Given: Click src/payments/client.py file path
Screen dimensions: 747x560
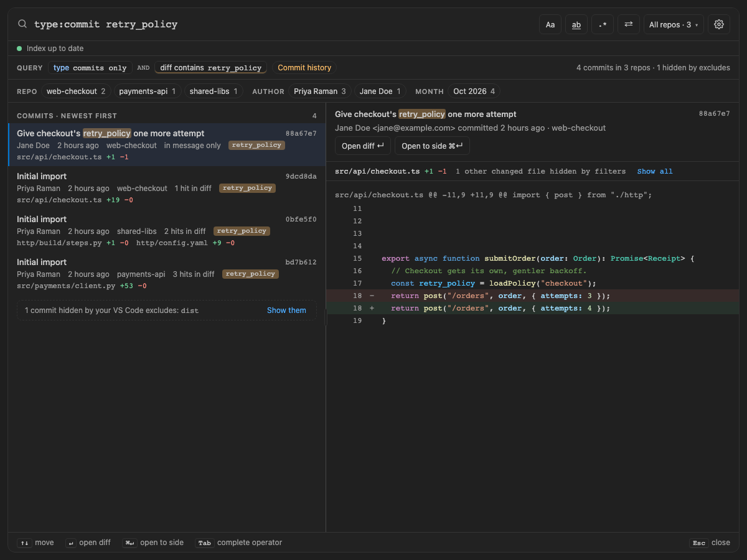Looking at the screenshot, I should click(x=66, y=286).
